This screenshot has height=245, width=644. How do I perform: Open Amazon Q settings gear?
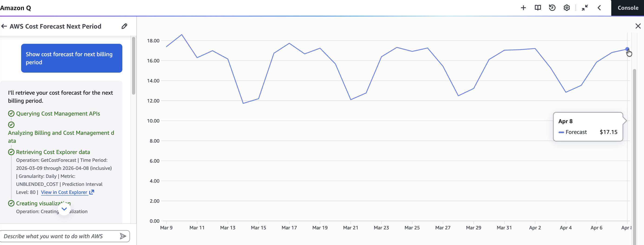pos(566,8)
